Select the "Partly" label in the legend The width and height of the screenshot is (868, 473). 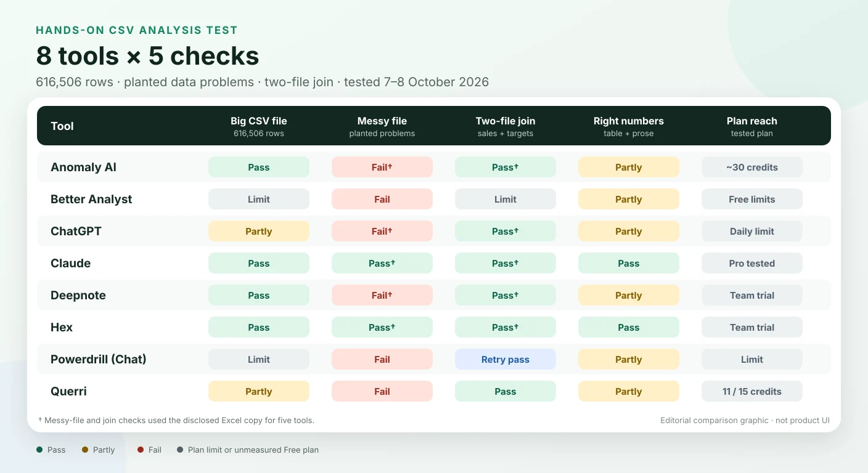point(104,450)
